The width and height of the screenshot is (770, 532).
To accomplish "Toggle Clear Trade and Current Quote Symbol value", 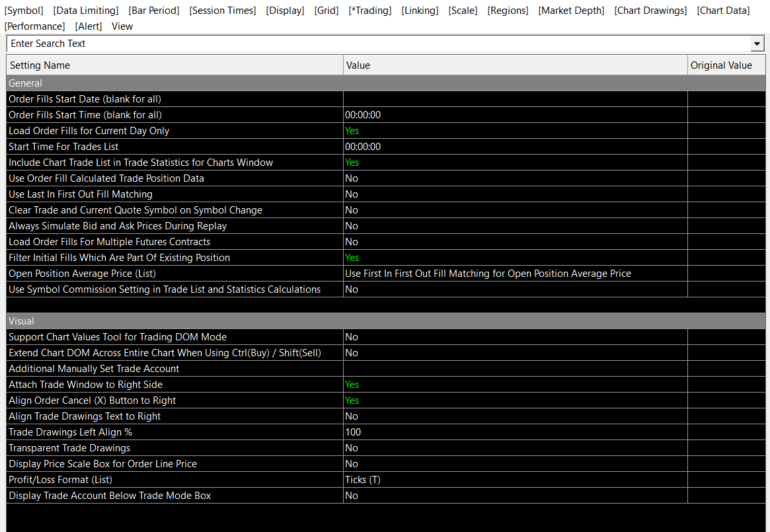I will (x=515, y=209).
